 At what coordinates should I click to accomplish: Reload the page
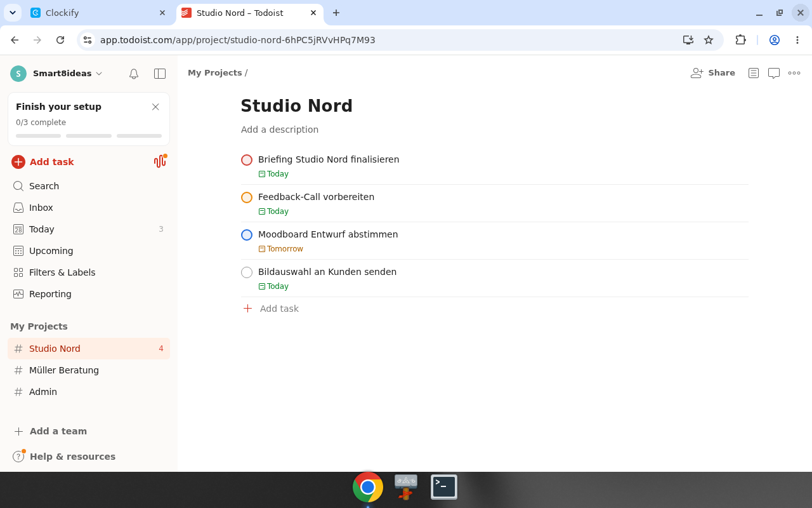[x=60, y=40]
